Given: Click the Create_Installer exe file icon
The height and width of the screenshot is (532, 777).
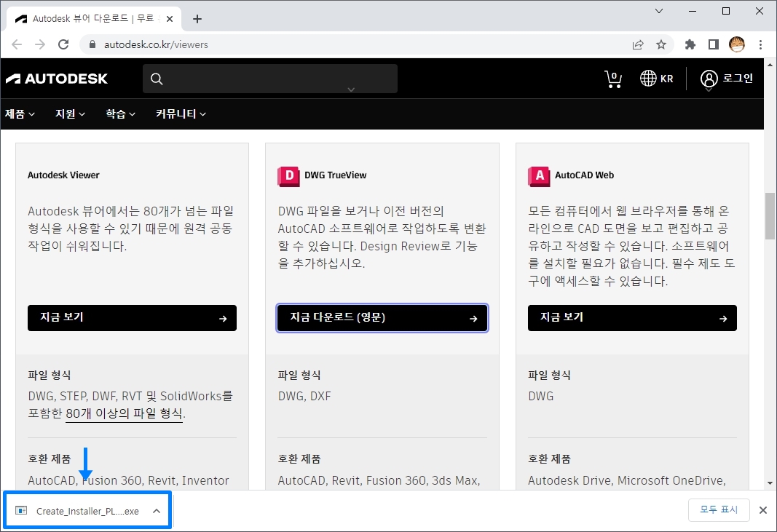Looking at the screenshot, I should click(x=21, y=511).
